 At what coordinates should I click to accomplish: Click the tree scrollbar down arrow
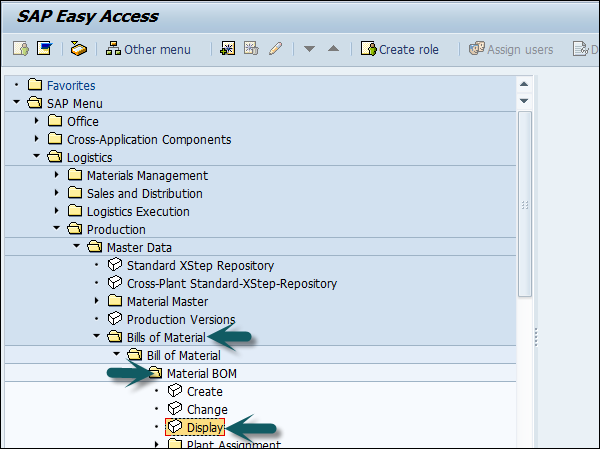(524, 101)
